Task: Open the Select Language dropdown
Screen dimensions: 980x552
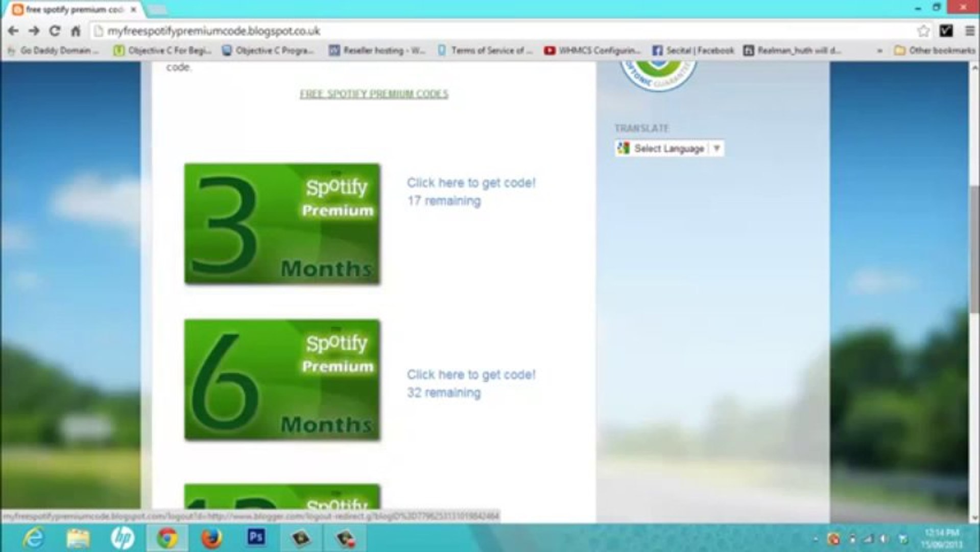Action: [x=670, y=148]
